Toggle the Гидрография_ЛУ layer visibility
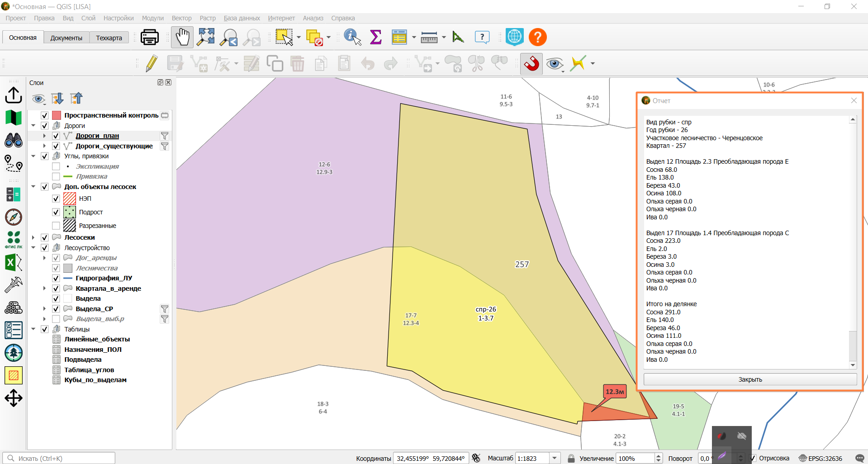868x464 pixels. click(56, 278)
